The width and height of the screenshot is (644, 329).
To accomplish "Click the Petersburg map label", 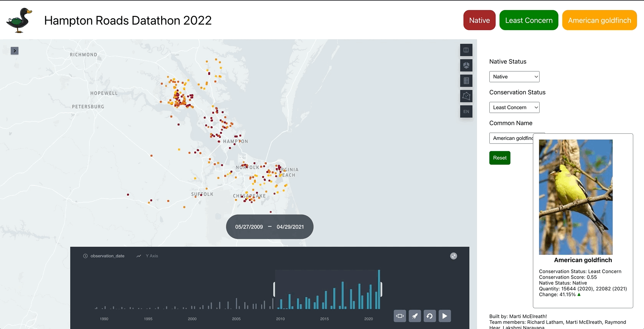I will tap(88, 106).
